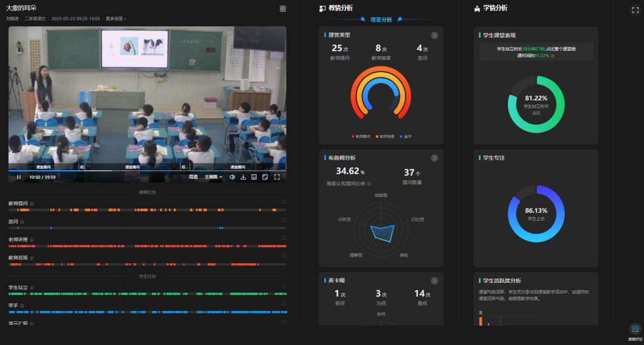This screenshot has height=345, width=644.
Task: Mute the video volume
Action: pos(233,177)
